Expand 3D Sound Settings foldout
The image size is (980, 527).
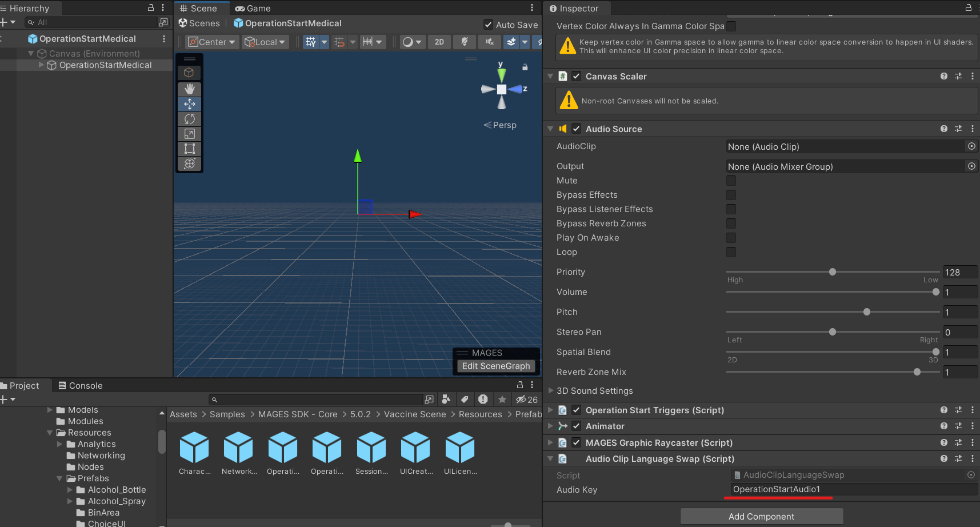click(x=551, y=390)
